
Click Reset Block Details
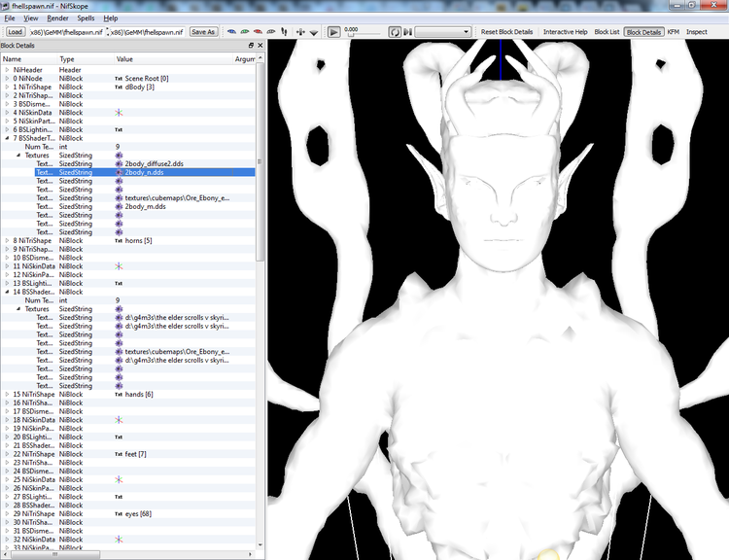click(x=506, y=32)
